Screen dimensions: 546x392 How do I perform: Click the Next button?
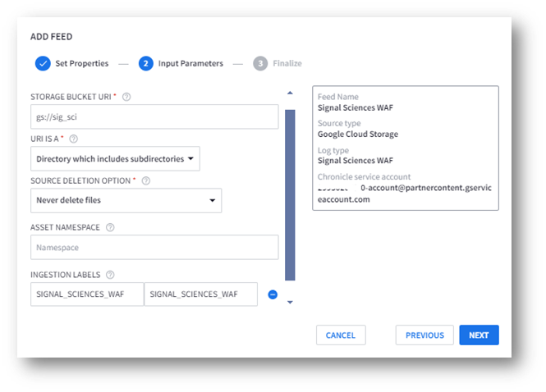coord(479,335)
